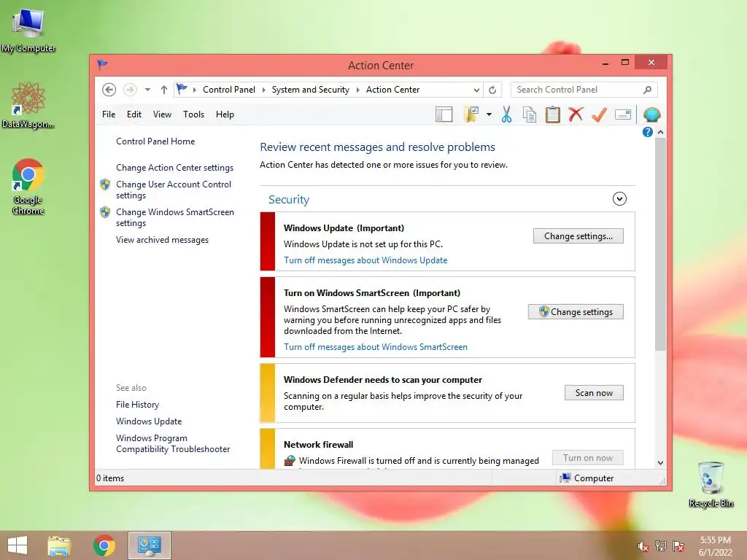Select the DataWagon desktop shortcut
Viewport: 747px width, 560px height.
28,105
